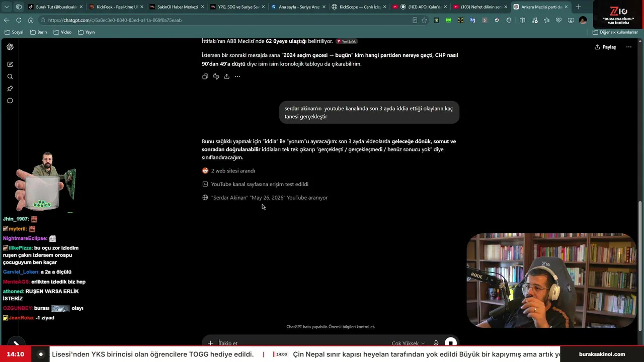The width and height of the screenshot is (644, 362).
Task: Click the address bar URL
Action: click(115, 20)
